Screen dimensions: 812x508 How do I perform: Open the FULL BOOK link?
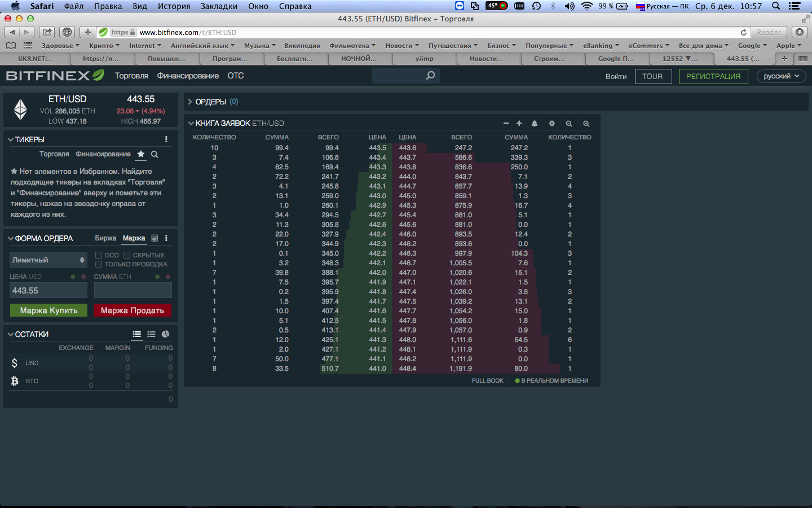point(487,380)
